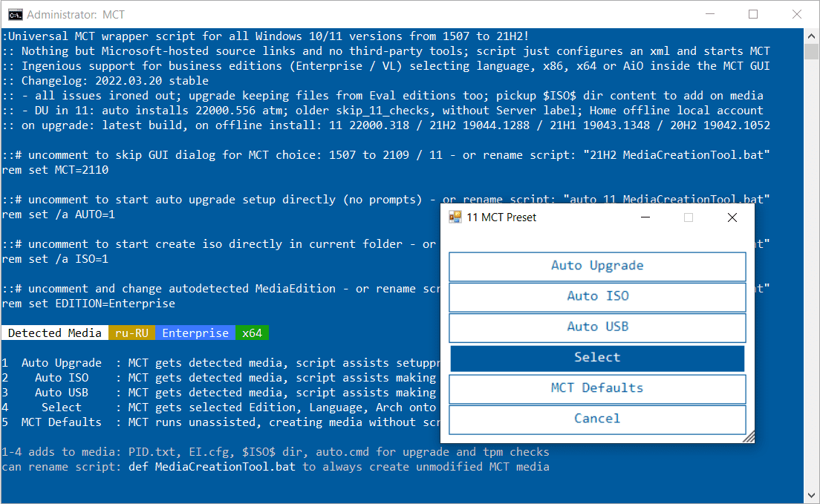
Task: Click console line '2 Auto ISO'
Action: [220, 378]
